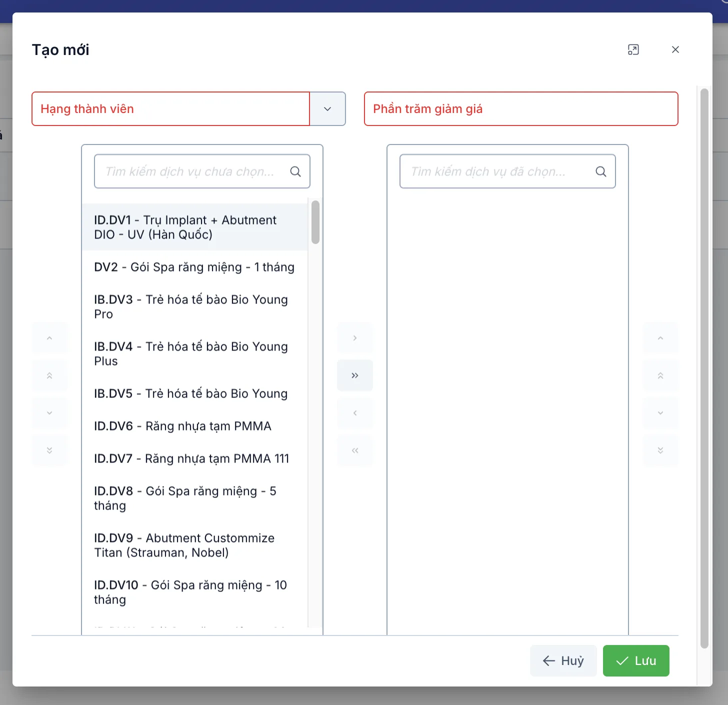
Task: Move all services back to left list
Action: click(x=355, y=450)
